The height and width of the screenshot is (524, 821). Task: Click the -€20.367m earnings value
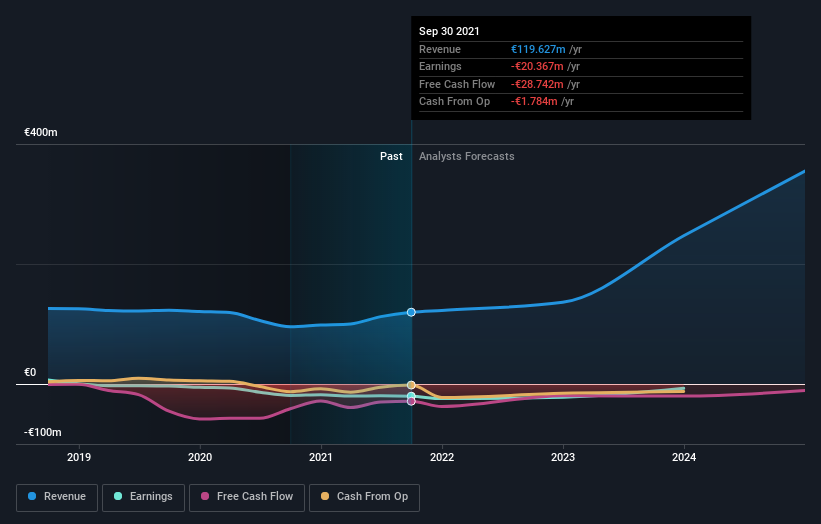click(537, 66)
